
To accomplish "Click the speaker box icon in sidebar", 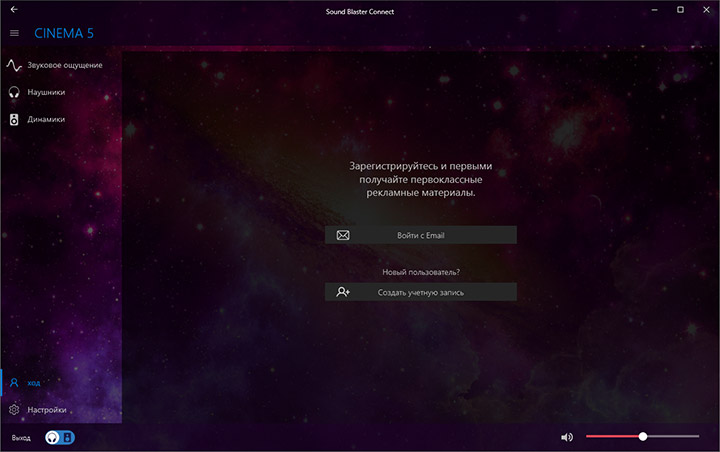I will [x=14, y=119].
